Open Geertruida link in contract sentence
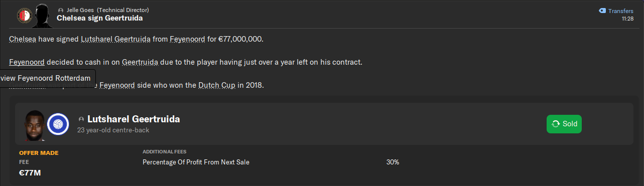644x186 pixels. click(x=140, y=62)
